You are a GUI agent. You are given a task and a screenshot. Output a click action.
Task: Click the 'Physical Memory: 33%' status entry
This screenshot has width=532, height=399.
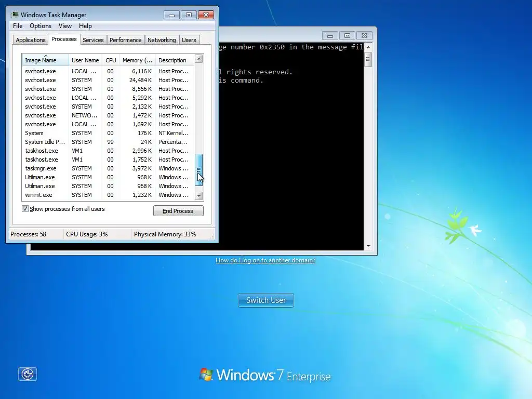(x=165, y=234)
